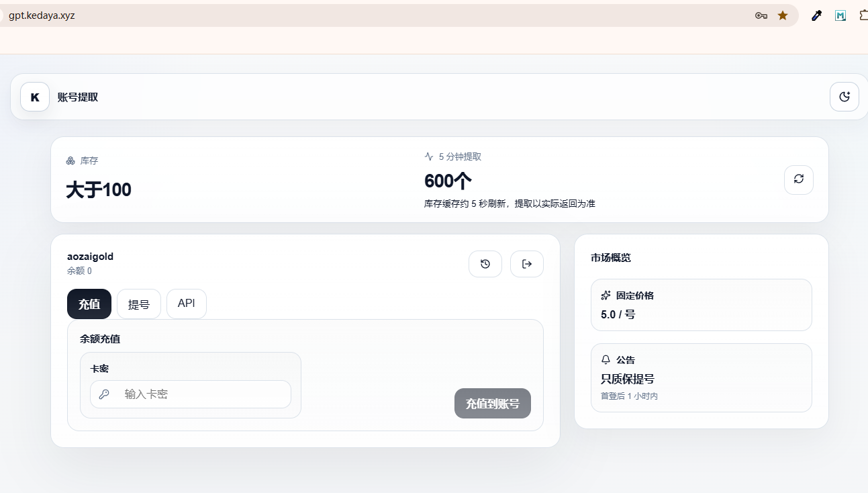Open the teal M browser extension
Viewport: 868px width, 493px height.
click(x=840, y=15)
